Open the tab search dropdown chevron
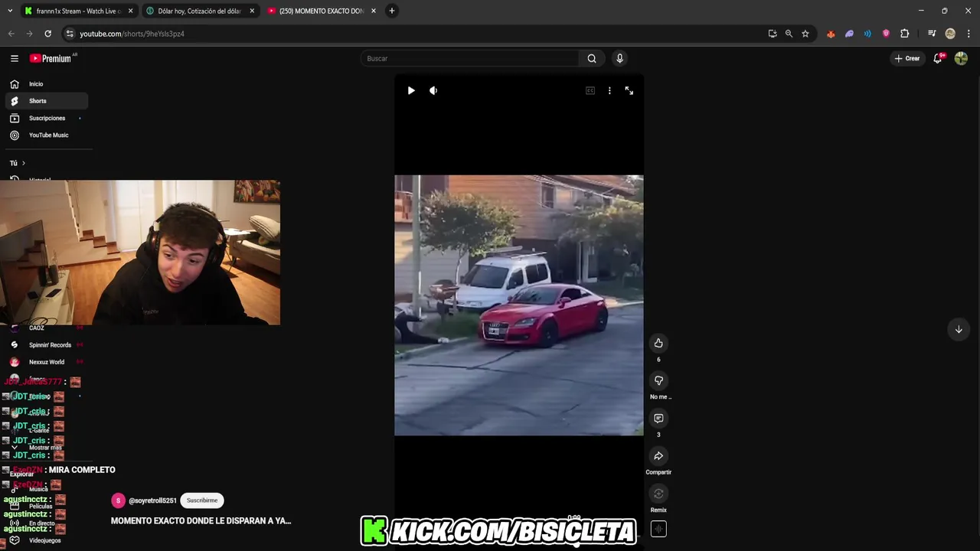 coord(10,11)
